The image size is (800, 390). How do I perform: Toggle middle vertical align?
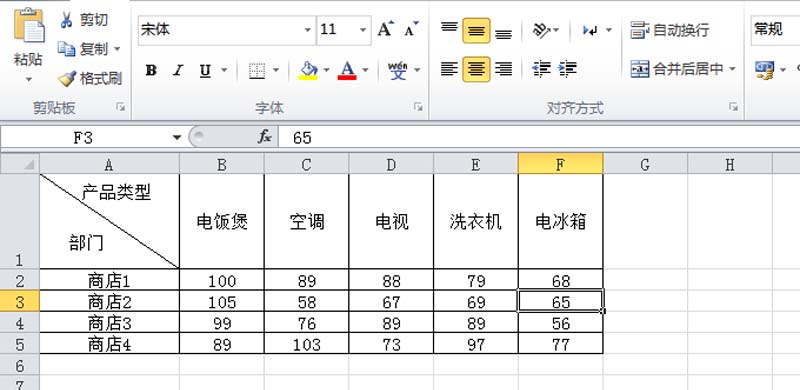(477, 30)
